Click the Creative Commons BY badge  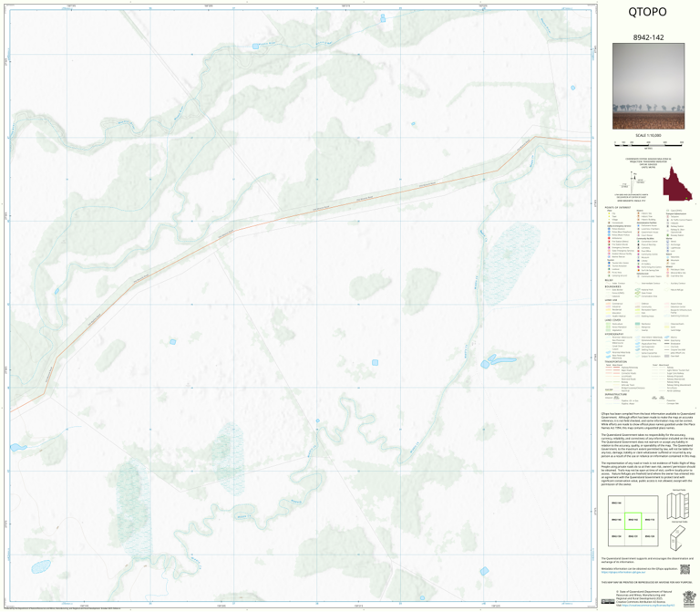point(608,601)
